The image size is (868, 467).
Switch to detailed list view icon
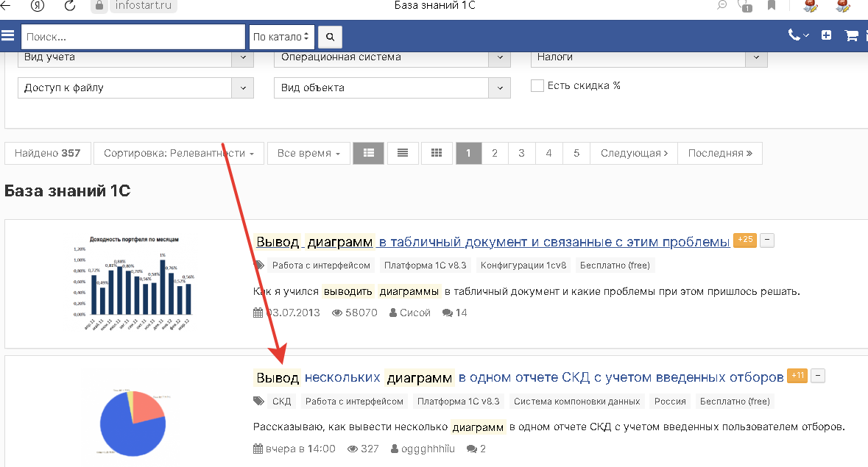point(369,153)
